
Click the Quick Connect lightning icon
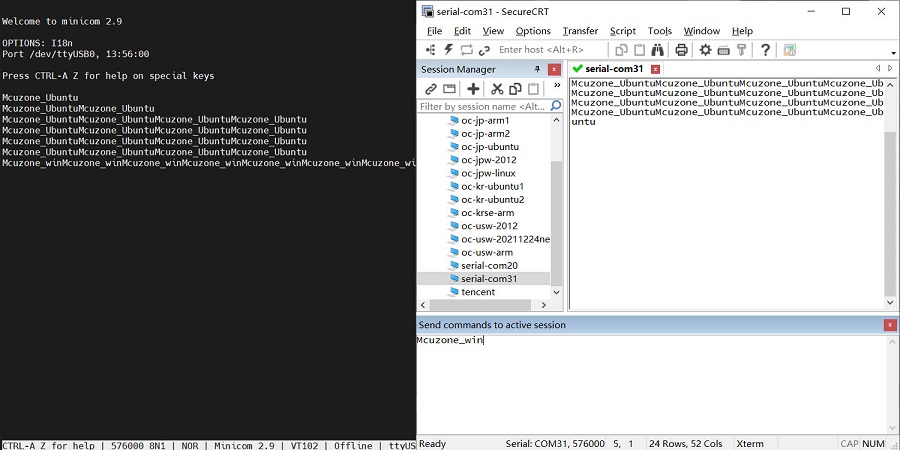point(449,50)
